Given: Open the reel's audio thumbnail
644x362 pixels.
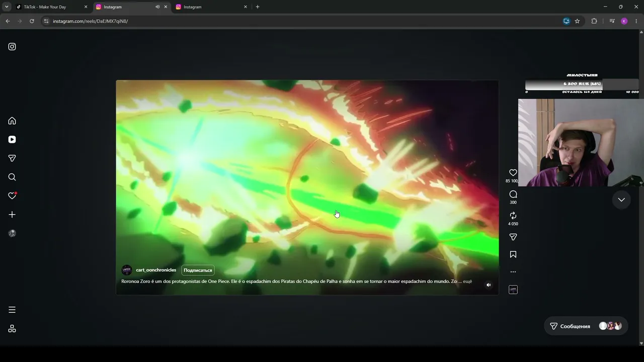Looking at the screenshot, I should (x=513, y=290).
